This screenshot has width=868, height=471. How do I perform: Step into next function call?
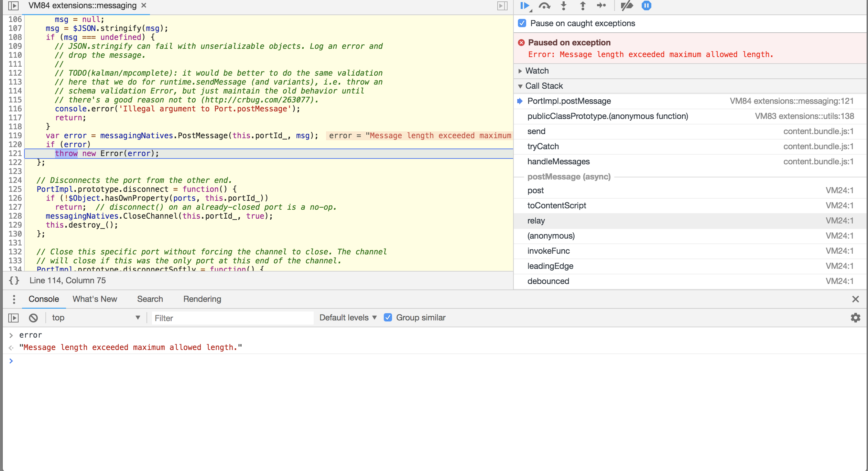pos(564,6)
